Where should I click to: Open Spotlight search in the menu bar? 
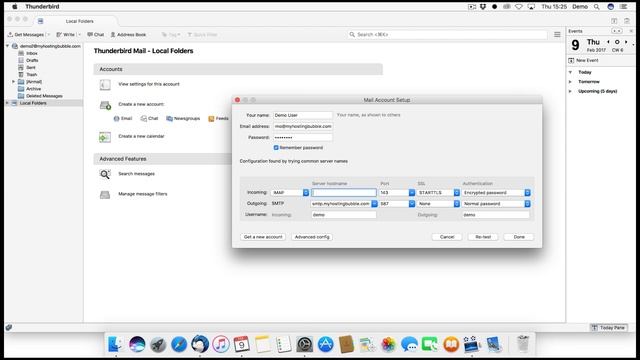(596, 7)
